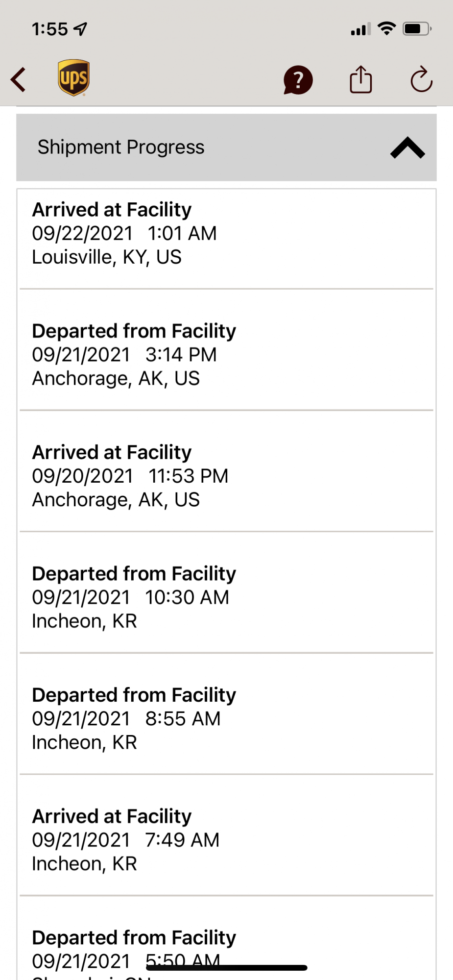Viewport: 453px width, 980px height.
Task: Tap the home indicator bar
Action: 227,968
